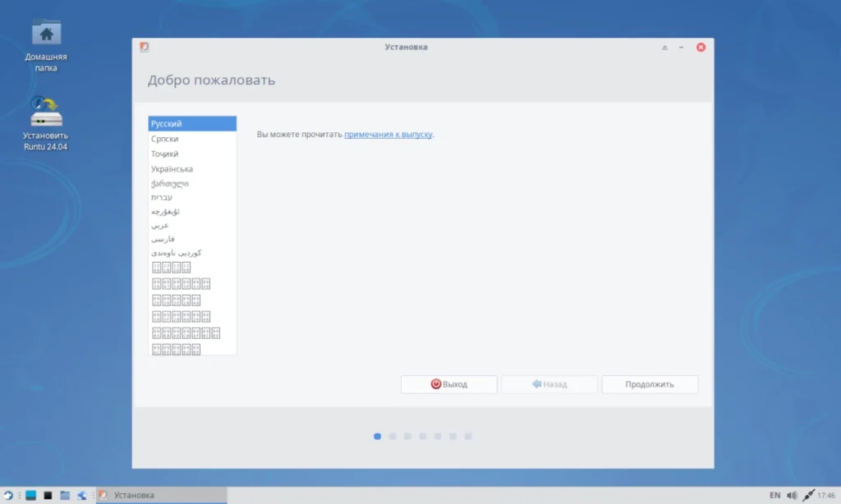Click the EN keyboard layout indicator

tap(775, 496)
